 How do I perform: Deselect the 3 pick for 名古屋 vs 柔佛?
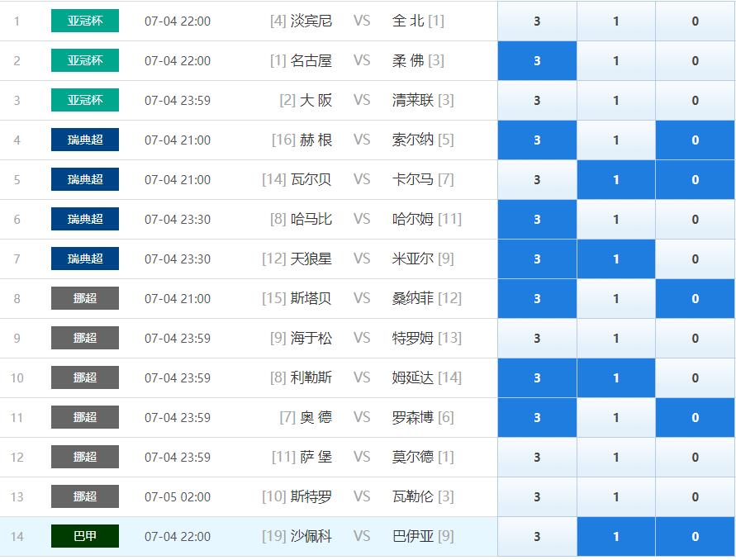tap(537, 60)
